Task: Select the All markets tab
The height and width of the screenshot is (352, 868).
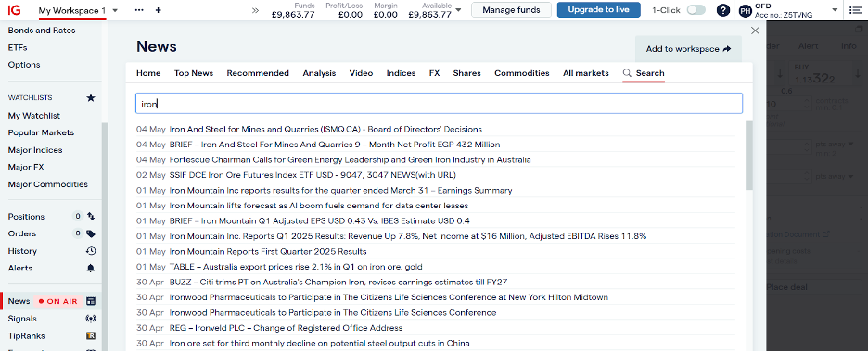Action: [586, 73]
